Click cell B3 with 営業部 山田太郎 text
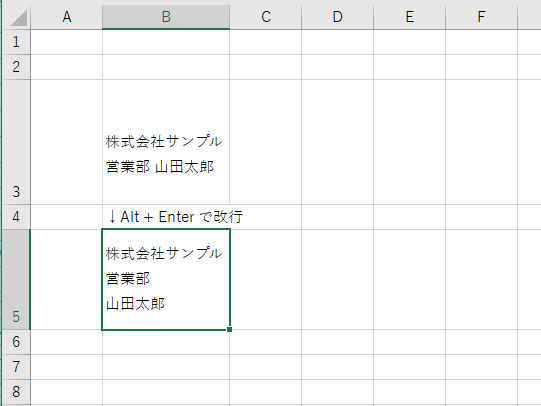 (x=166, y=142)
